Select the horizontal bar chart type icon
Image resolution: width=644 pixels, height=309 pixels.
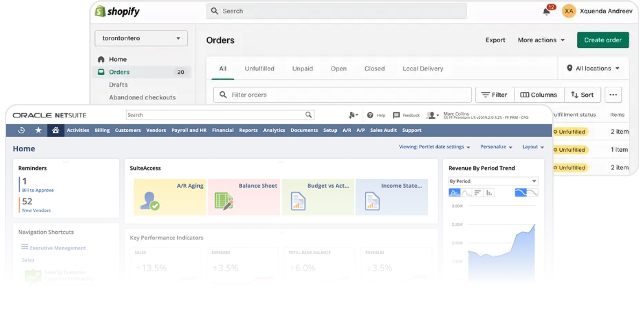coord(477,192)
